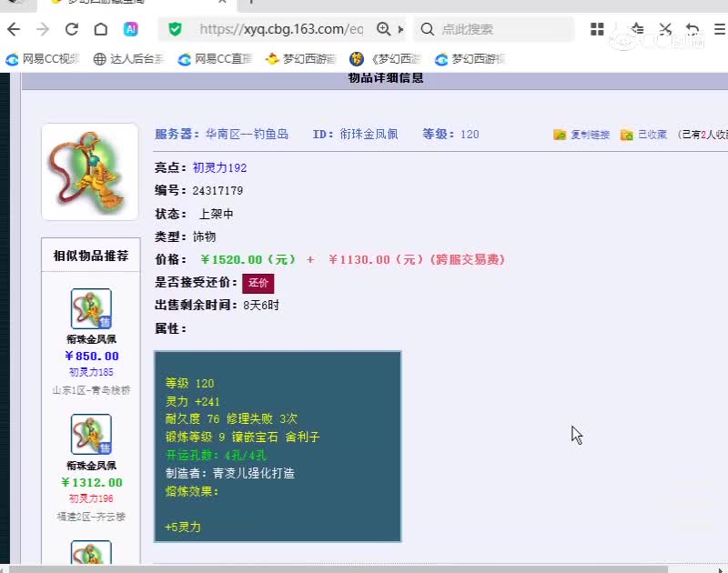Click the item number 24317179

[217, 191]
